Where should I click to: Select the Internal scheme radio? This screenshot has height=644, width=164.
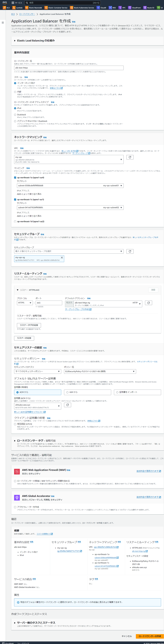click(15, 92)
